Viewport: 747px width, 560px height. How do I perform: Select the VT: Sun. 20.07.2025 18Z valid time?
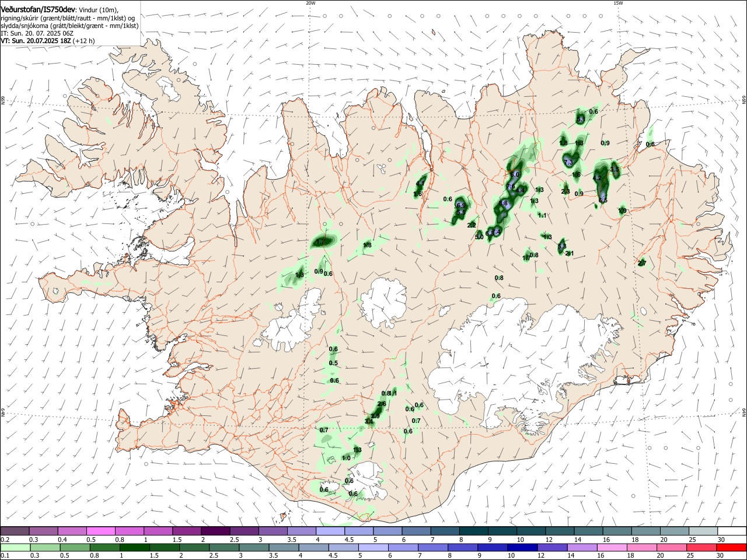35,41
